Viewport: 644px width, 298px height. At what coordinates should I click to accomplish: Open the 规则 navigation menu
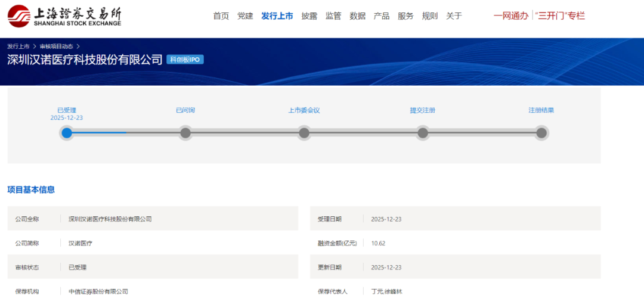click(430, 16)
